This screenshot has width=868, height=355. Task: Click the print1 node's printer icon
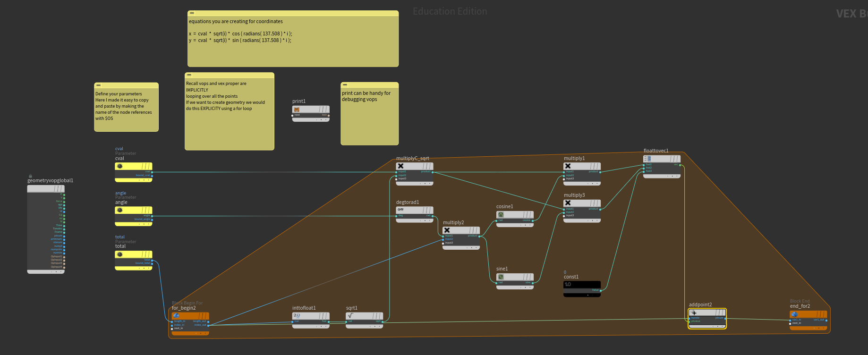pos(297,110)
